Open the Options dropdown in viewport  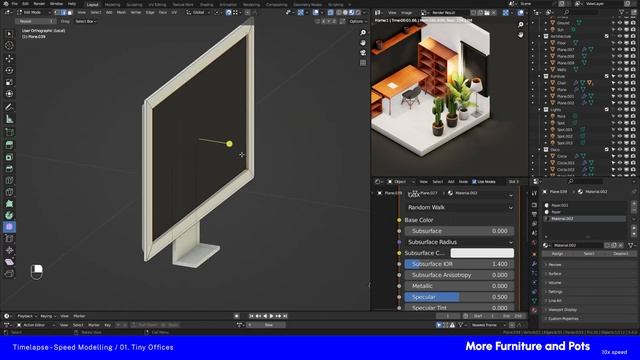coord(358,21)
